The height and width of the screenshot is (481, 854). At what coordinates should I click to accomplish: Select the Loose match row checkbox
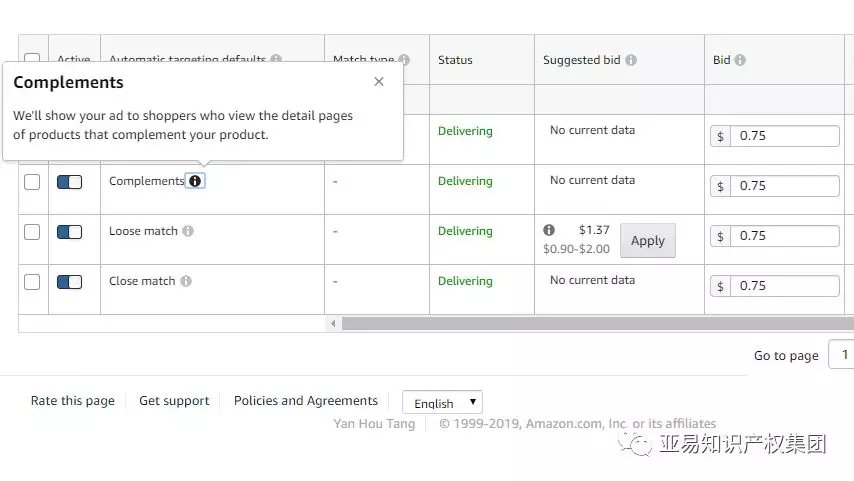click(x=32, y=232)
